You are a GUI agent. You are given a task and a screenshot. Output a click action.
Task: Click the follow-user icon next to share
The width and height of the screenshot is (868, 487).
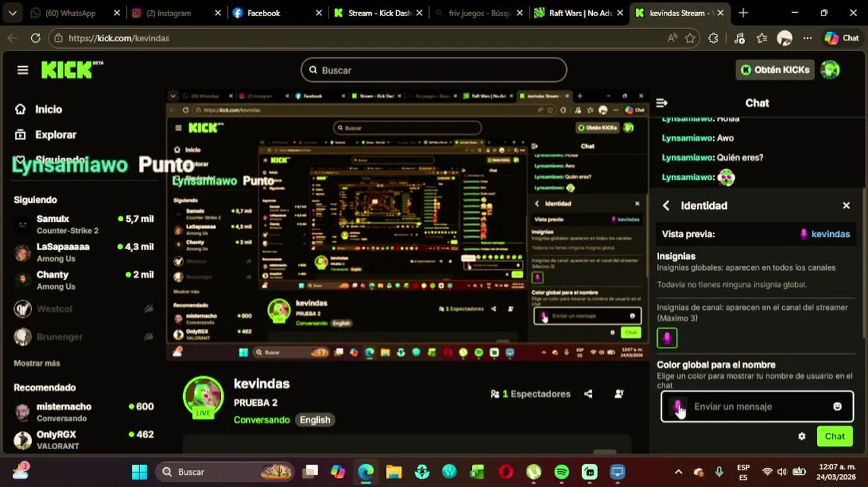coord(619,394)
